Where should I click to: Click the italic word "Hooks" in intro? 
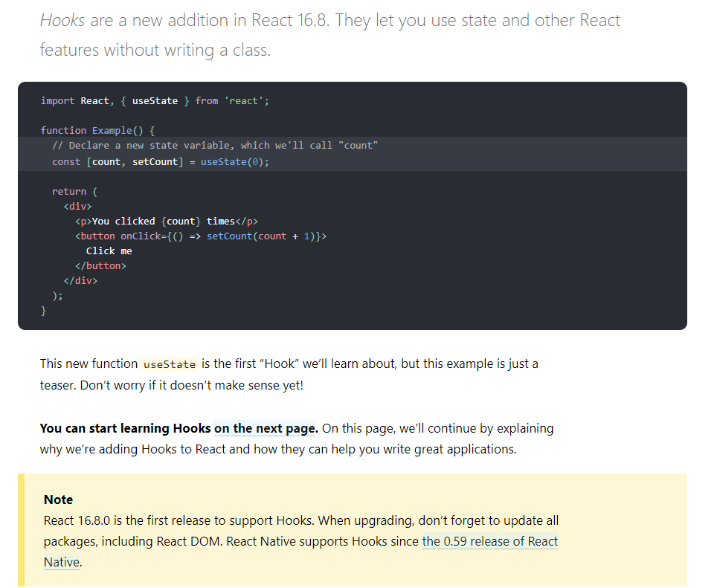pyautogui.click(x=62, y=20)
